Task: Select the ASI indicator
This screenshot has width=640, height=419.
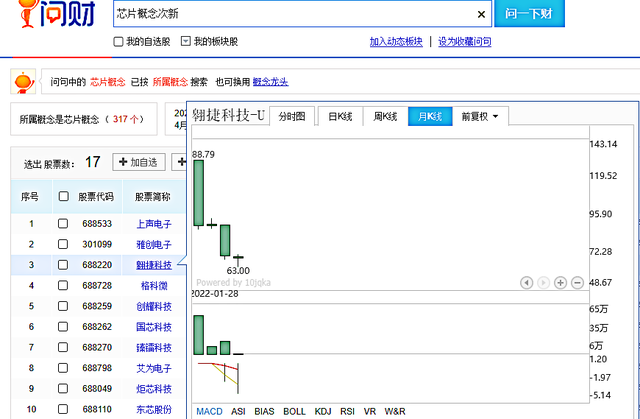Action: (238, 411)
